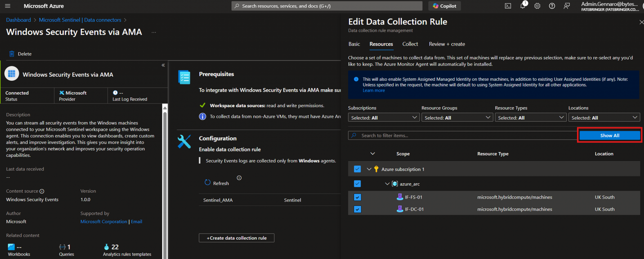Uncheck the IF-FS-01 machine checkbox

click(357, 197)
